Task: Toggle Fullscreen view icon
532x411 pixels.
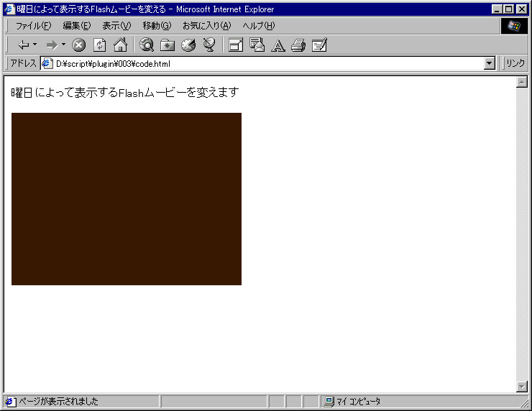Action: pos(236,45)
